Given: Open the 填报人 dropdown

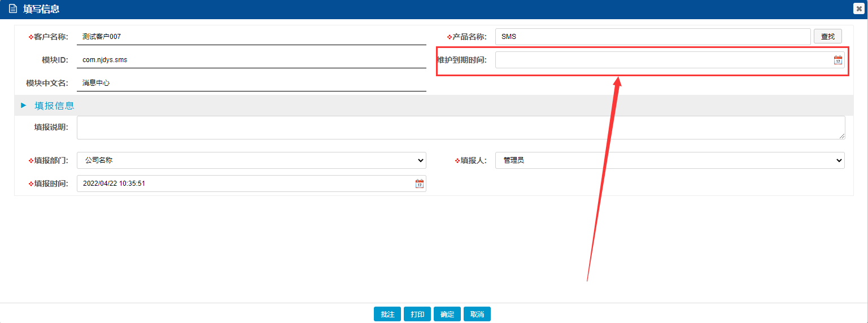Looking at the screenshot, I should coord(669,160).
